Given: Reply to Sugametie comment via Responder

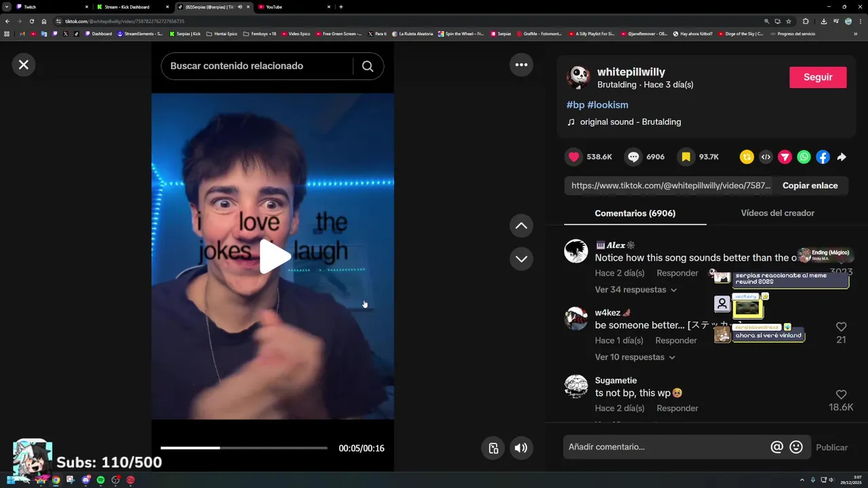Looking at the screenshot, I should pos(677,408).
